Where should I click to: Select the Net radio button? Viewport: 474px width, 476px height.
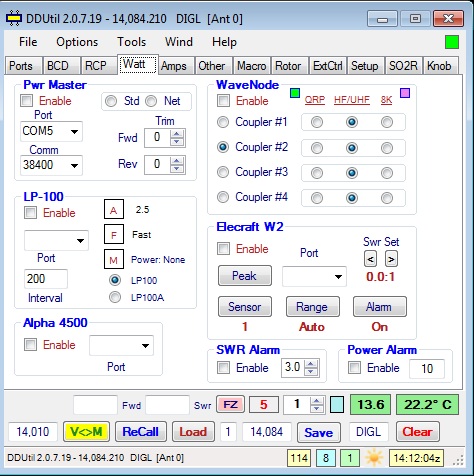151,101
